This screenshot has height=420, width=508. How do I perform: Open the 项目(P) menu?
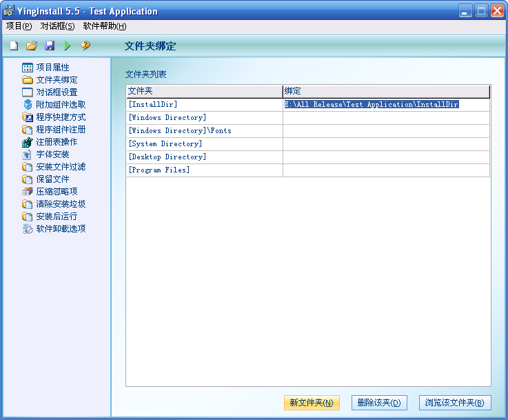pyautogui.click(x=19, y=26)
